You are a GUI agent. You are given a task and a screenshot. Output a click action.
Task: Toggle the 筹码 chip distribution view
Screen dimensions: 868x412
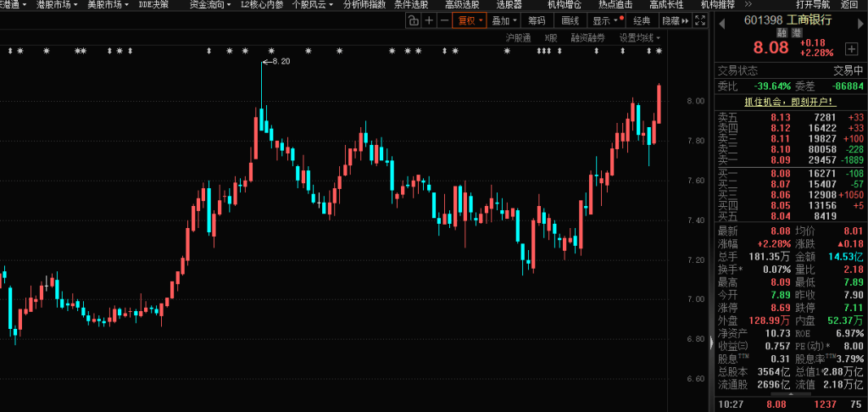[x=537, y=20]
